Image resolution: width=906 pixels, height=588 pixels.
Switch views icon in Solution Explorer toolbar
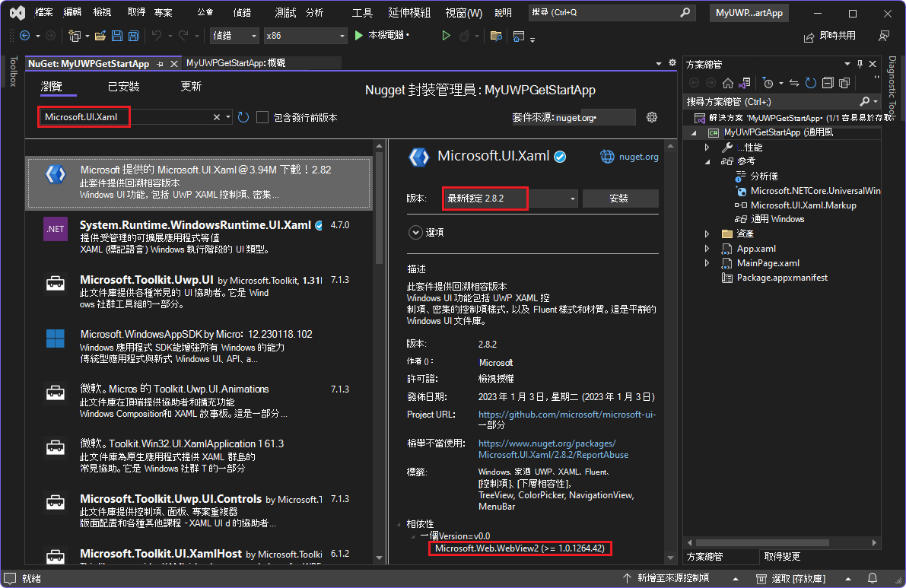[x=745, y=83]
